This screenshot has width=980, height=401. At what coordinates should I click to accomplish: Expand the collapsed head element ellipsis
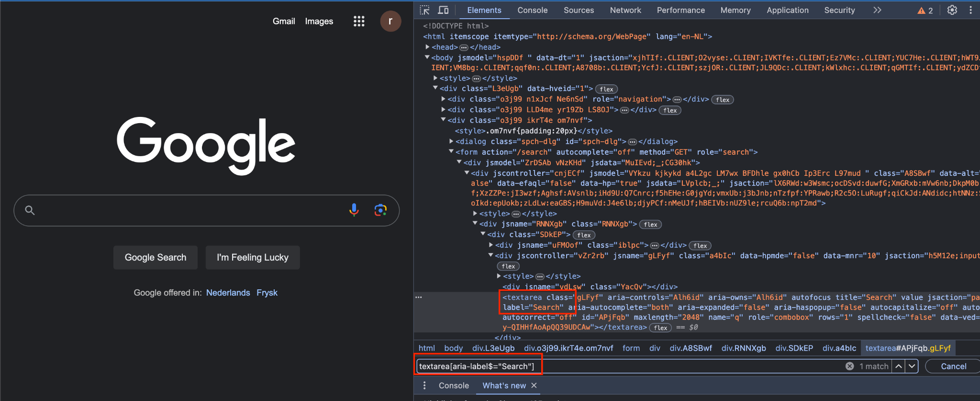pos(464,47)
